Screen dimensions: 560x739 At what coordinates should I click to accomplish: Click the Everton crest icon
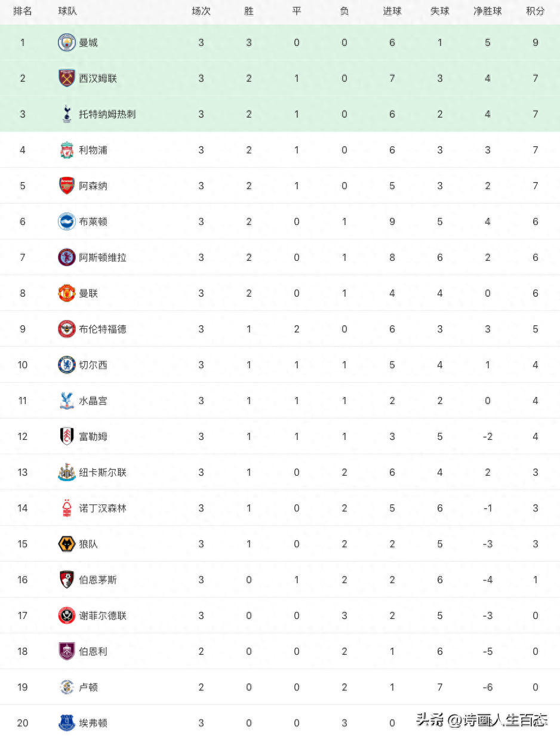tap(67, 723)
